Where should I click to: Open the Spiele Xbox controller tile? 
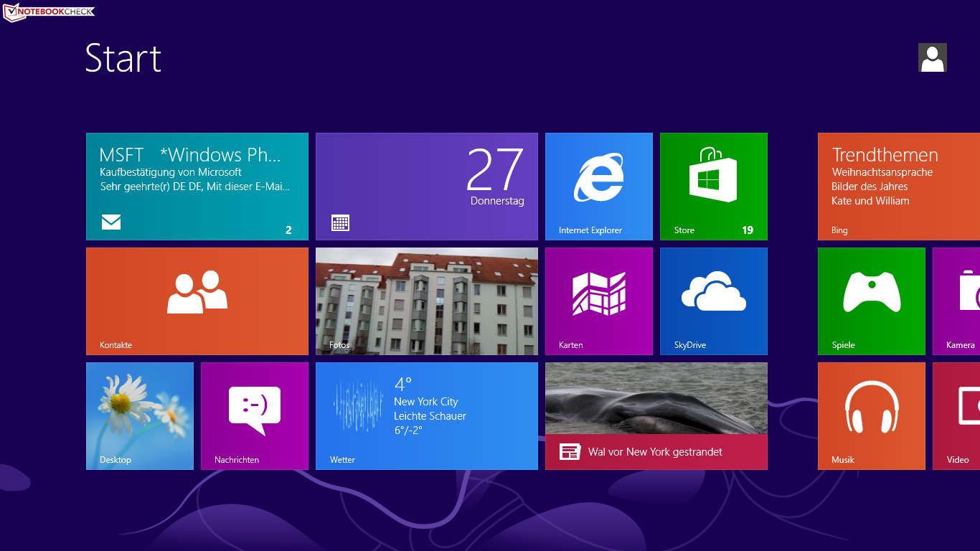click(x=872, y=301)
